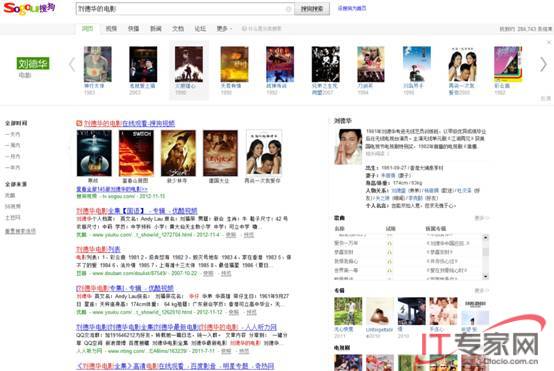Open the third album cover dated 2010
The image size is (554, 371).
point(412,311)
